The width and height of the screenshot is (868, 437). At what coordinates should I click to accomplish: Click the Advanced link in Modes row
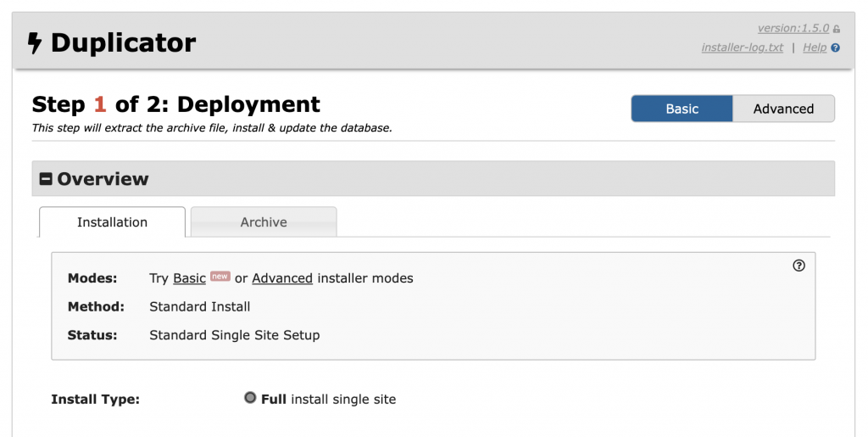click(x=282, y=278)
